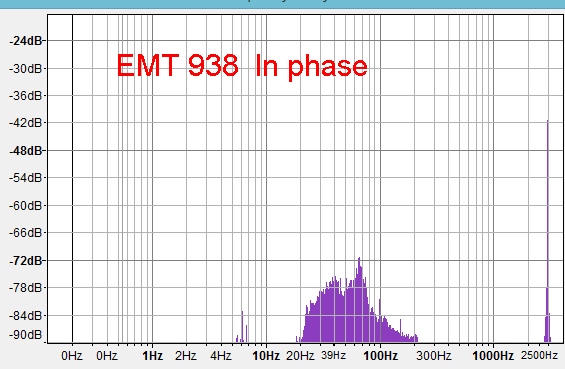Image resolution: width=565 pixels, height=369 pixels.
Task: Click the -24dB label on the vertical axis
Action: point(26,41)
